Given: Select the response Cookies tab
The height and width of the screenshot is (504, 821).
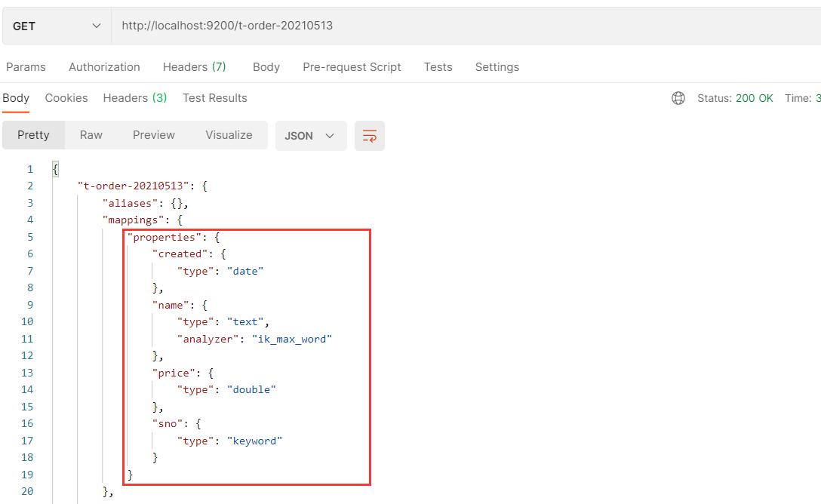Looking at the screenshot, I should point(66,98).
